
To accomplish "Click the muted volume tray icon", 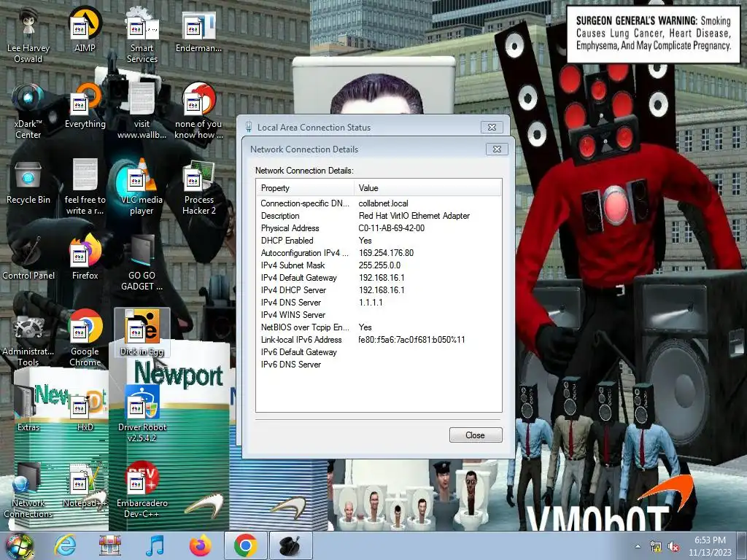I will click(x=673, y=547).
